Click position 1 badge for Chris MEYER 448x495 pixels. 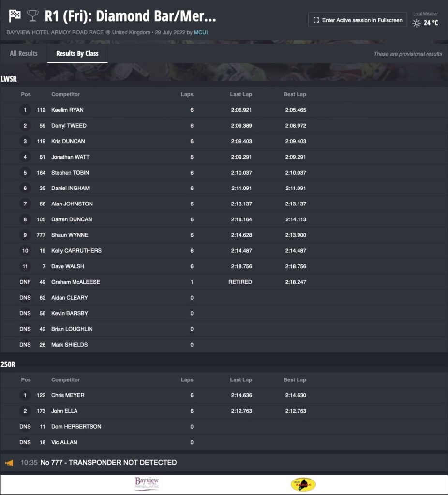coord(25,395)
